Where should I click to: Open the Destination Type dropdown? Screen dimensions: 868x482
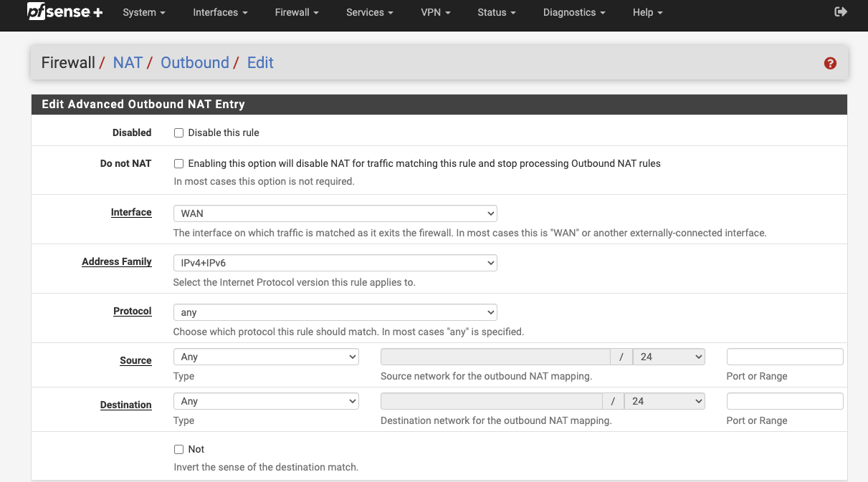[x=266, y=401]
